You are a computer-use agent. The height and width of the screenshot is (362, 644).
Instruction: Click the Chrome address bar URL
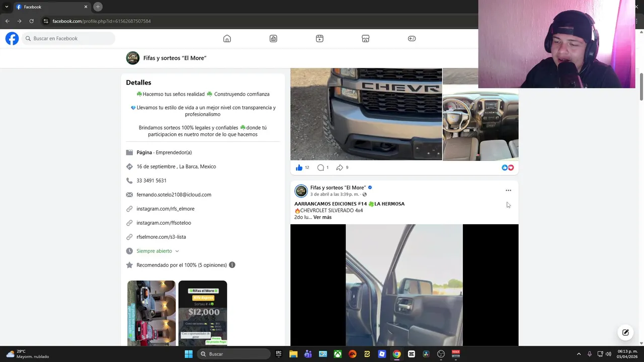(102, 21)
